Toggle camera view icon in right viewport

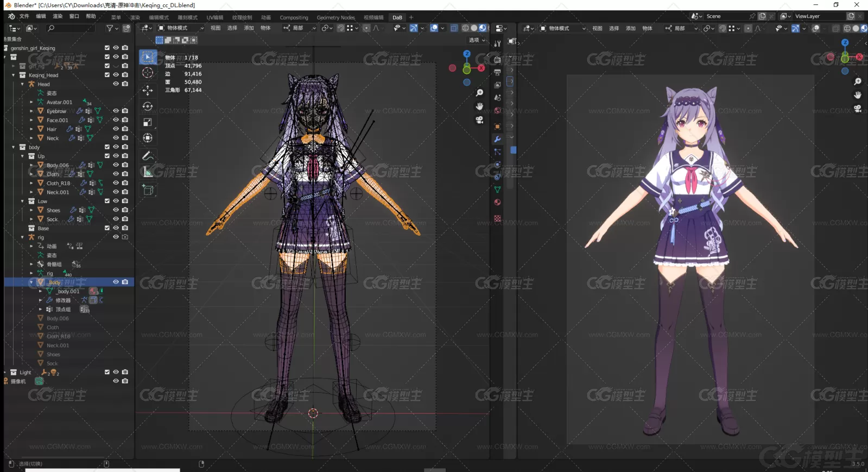point(858,109)
